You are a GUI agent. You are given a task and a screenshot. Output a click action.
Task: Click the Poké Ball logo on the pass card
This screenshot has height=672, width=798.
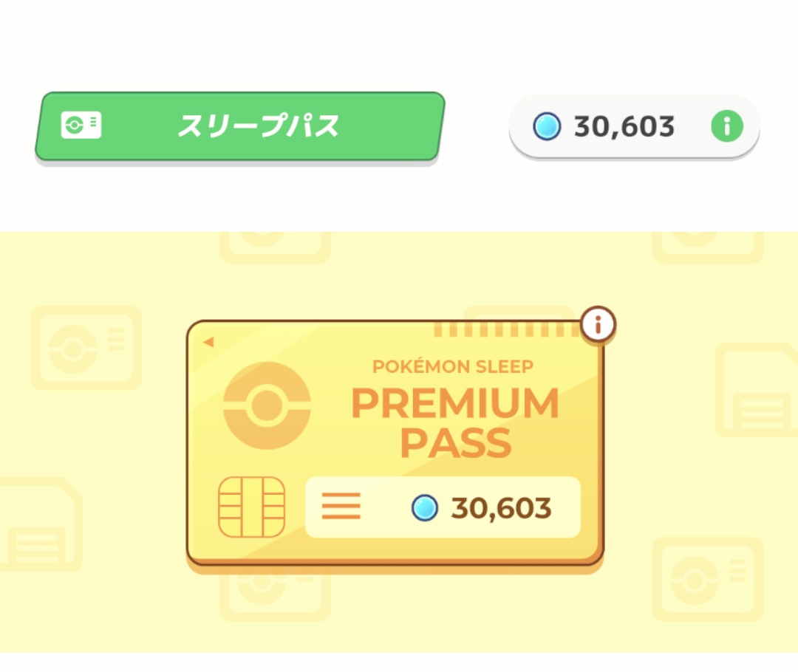click(x=267, y=406)
